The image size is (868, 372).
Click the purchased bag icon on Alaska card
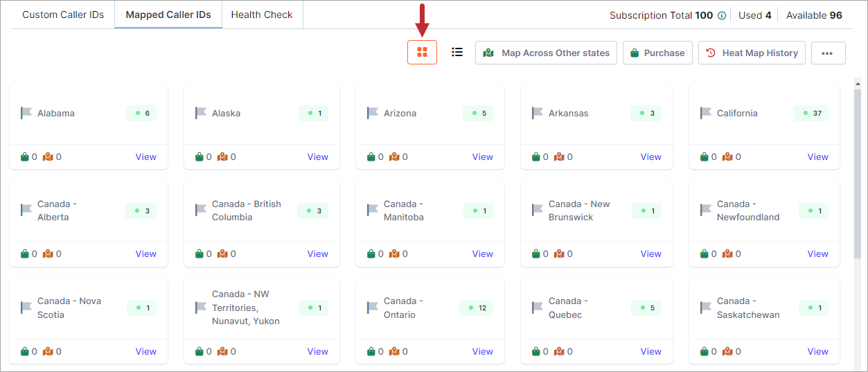(x=200, y=157)
